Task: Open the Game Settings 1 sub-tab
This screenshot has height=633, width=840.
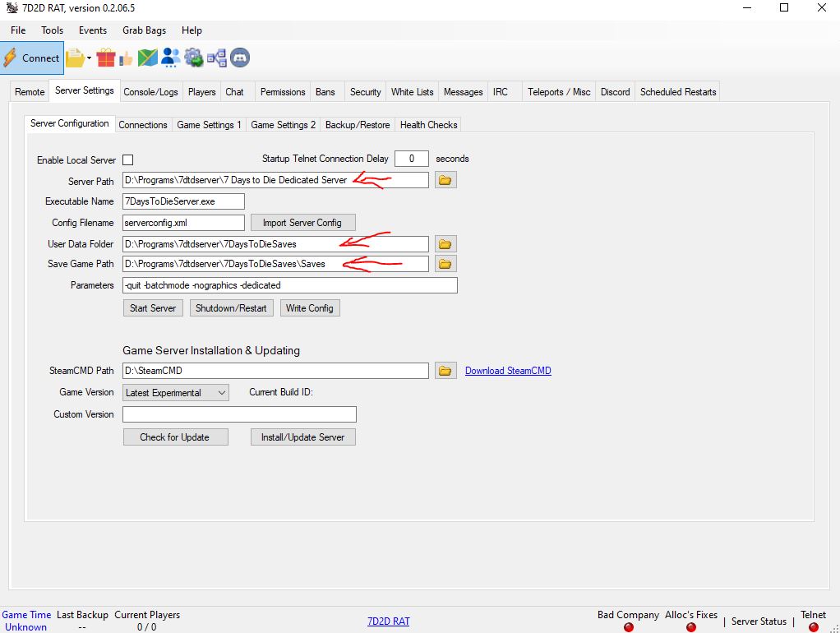Action: coord(209,125)
